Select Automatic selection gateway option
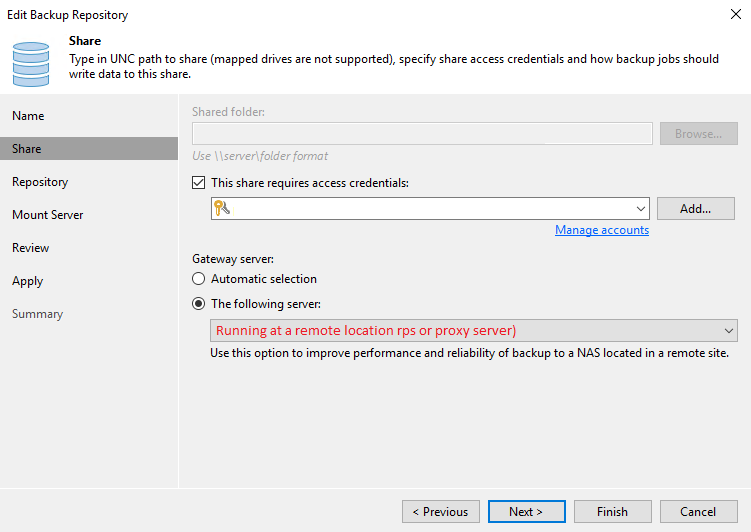Image resolution: width=751 pixels, height=532 pixels. pyautogui.click(x=198, y=279)
